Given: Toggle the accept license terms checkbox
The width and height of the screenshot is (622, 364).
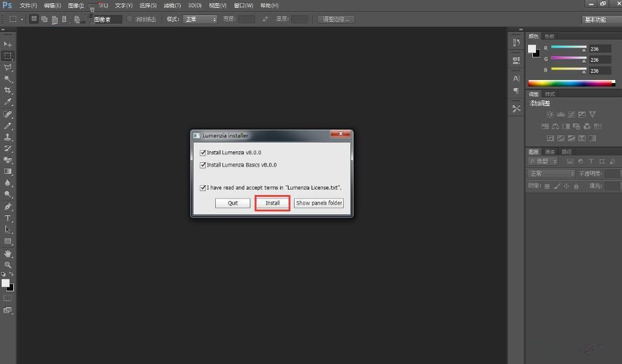Looking at the screenshot, I should pos(202,188).
